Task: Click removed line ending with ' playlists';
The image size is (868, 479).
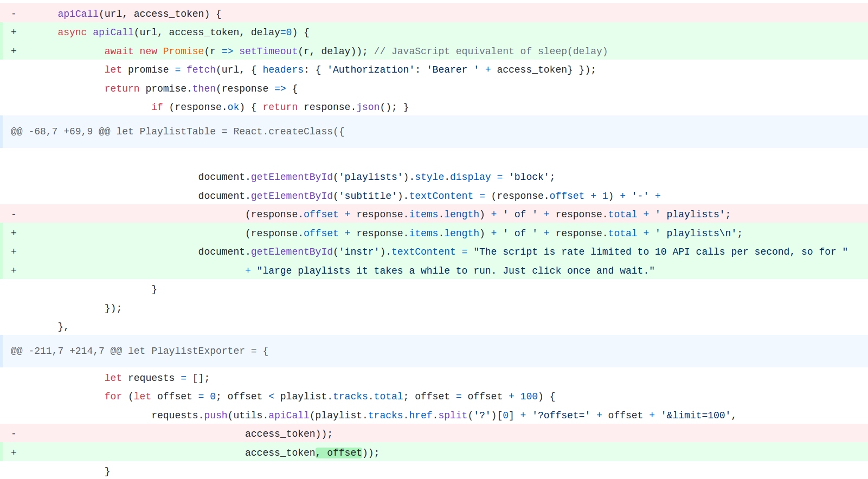Action: 434,214
